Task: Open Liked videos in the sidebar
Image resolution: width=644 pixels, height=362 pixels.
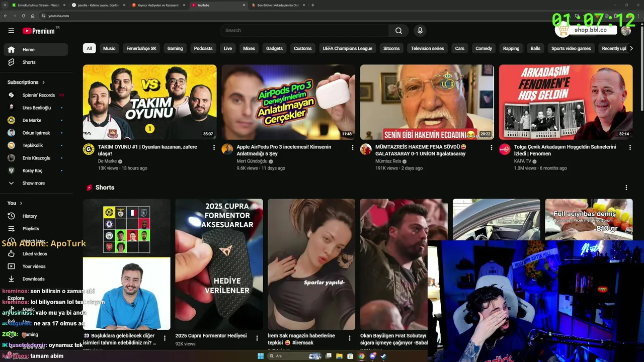Action: (x=36, y=254)
